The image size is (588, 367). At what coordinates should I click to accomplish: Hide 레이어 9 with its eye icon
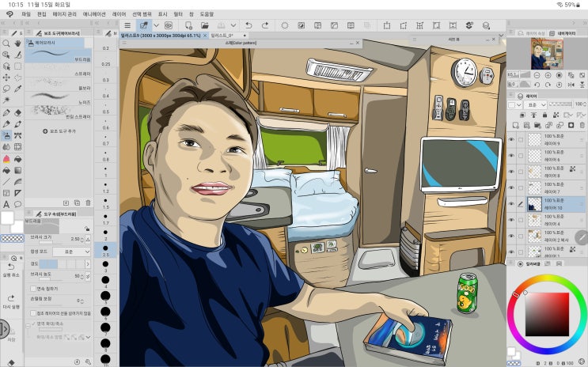[511, 139]
